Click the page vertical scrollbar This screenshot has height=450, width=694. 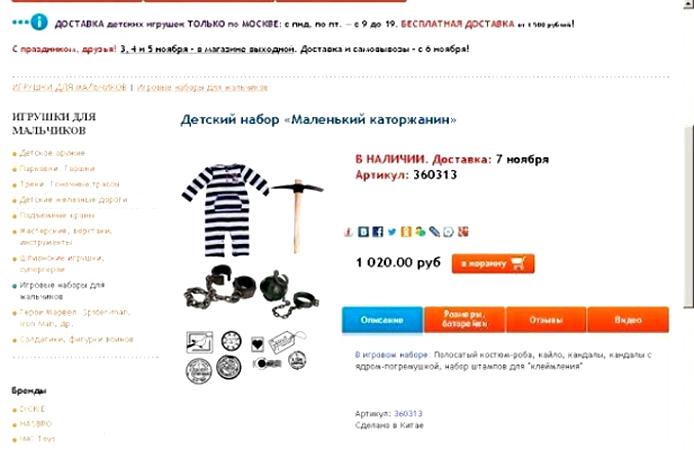[689, 217]
